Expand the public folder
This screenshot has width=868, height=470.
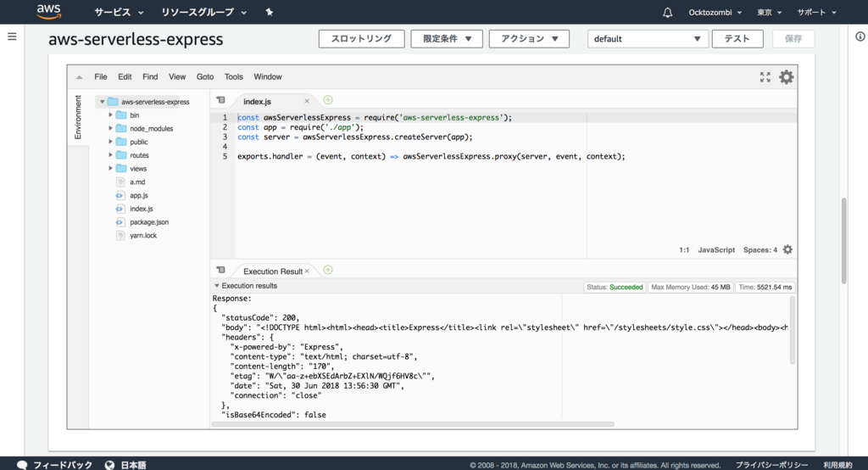click(110, 142)
